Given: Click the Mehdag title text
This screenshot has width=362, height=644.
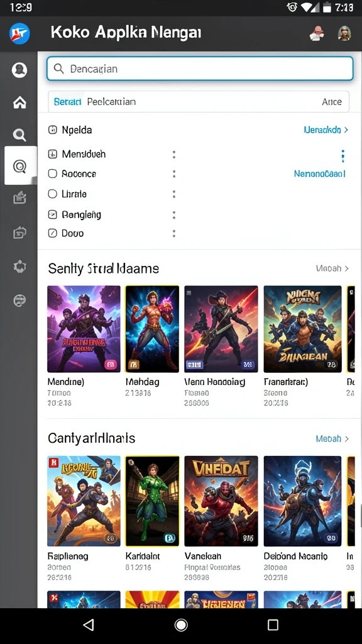Looking at the screenshot, I should 142,382.
